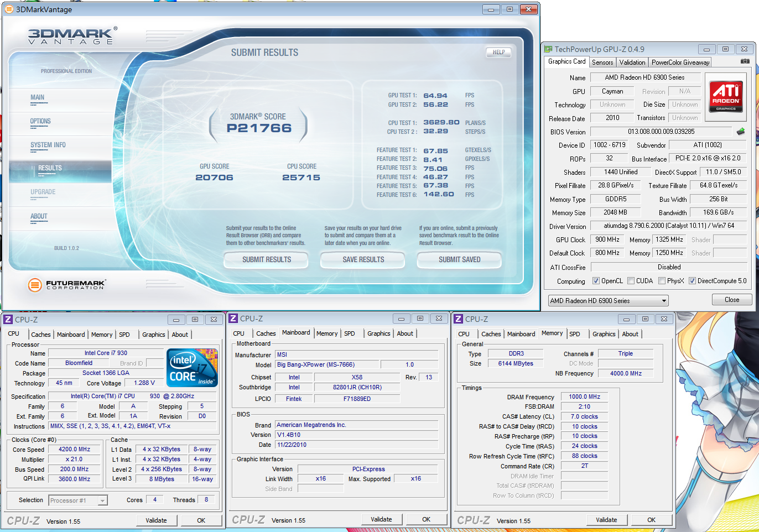Click Mainboard tab in the Memory CPU-Z window
This screenshot has width=759, height=532.
point(521,334)
